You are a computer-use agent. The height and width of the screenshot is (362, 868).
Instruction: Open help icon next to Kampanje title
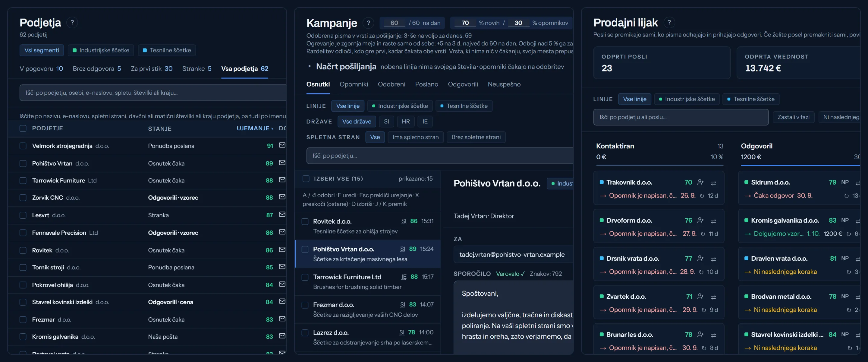(x=368, y=23)
